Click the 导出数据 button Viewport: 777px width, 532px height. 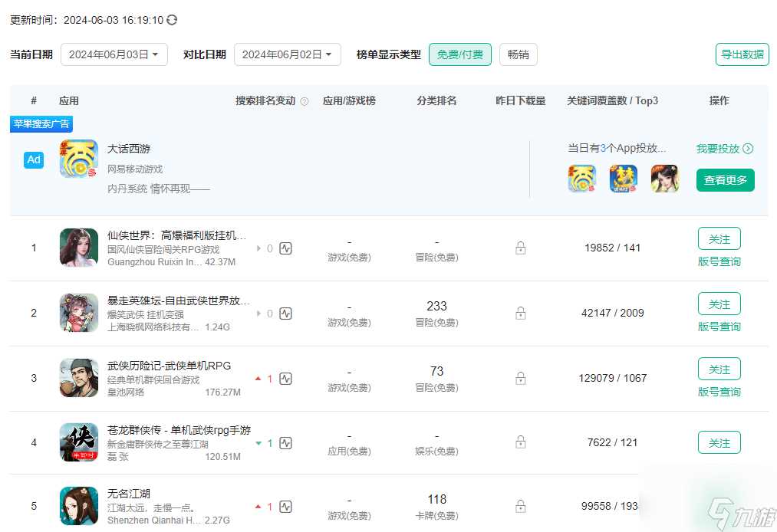(742, 54)
